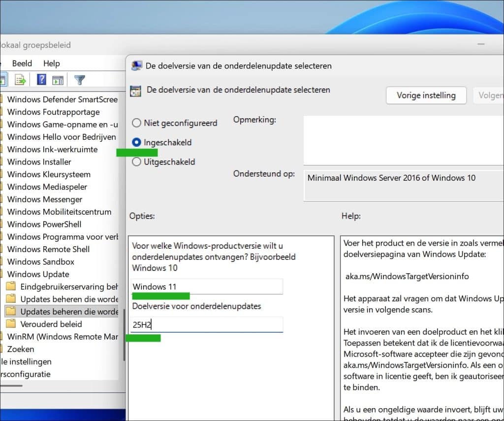Select Windows Update tree item
Viewport: 504px width, 421px height.
pos(38,274)
